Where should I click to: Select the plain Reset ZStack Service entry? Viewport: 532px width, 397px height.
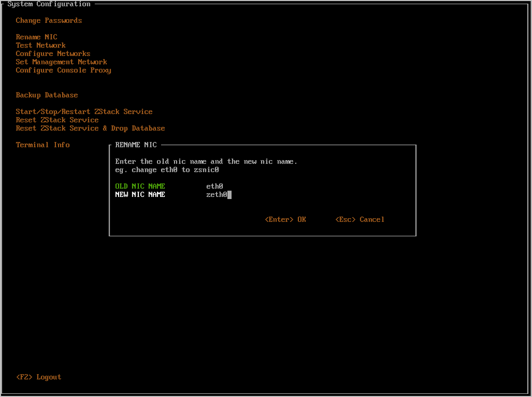click(57, 120)
